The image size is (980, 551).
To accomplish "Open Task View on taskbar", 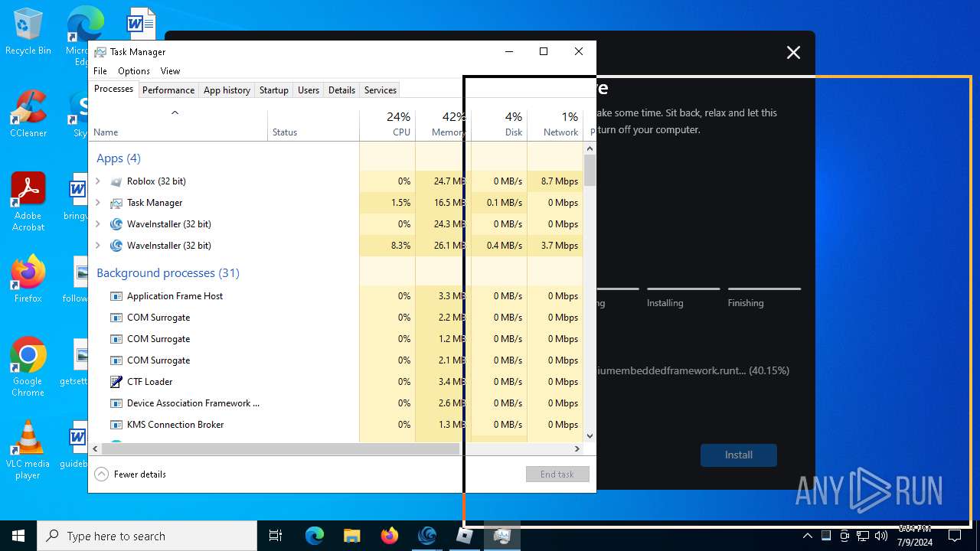I will (x=276, y=536).
